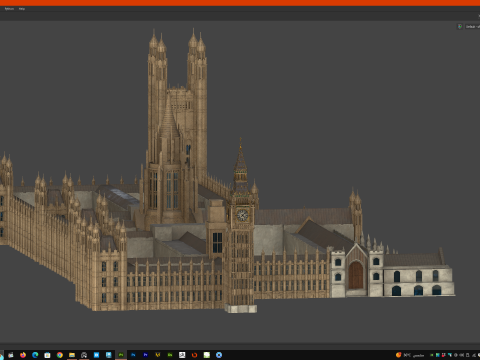The width and height of the screenshot is (480, 360).
Task: Open the Python menu
Action: click(9, 9)
